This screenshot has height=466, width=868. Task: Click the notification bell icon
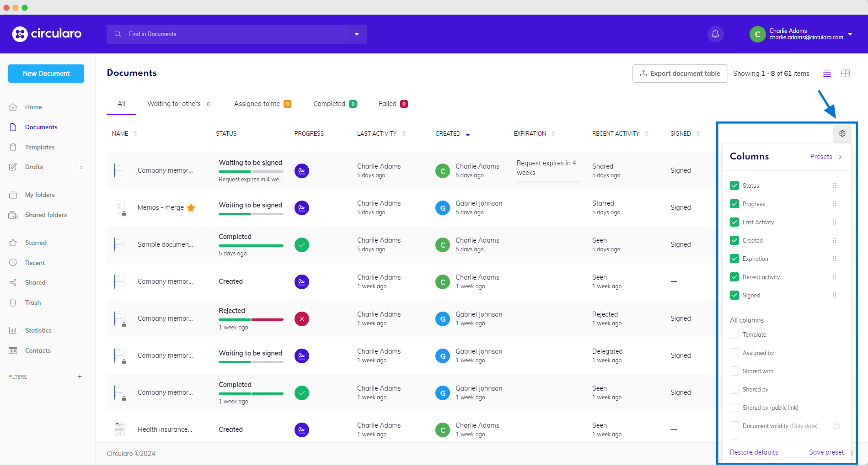click(x=715, y=34)
